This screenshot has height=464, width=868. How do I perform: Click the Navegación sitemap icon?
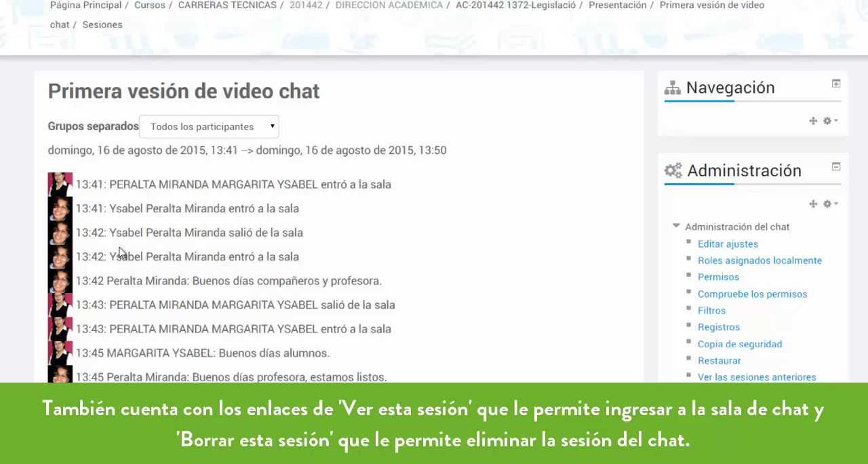point(672,88)
